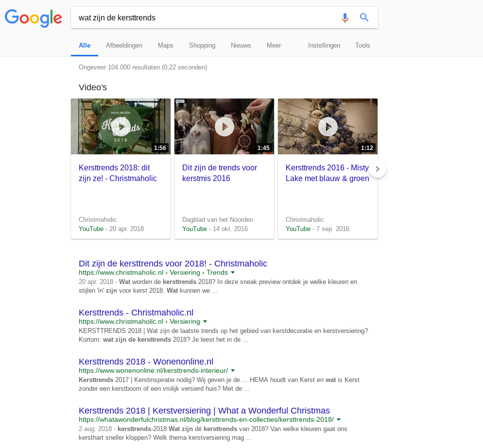Screen dimensions: 483x448
Task: Play the kerstmis 2016 trends video
Action: coord(224,127)
